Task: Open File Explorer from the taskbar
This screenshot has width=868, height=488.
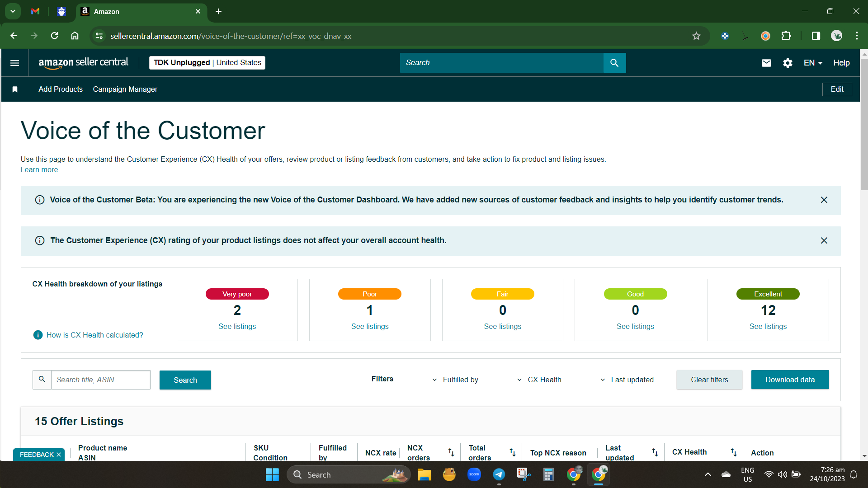Action: [424, 474]
